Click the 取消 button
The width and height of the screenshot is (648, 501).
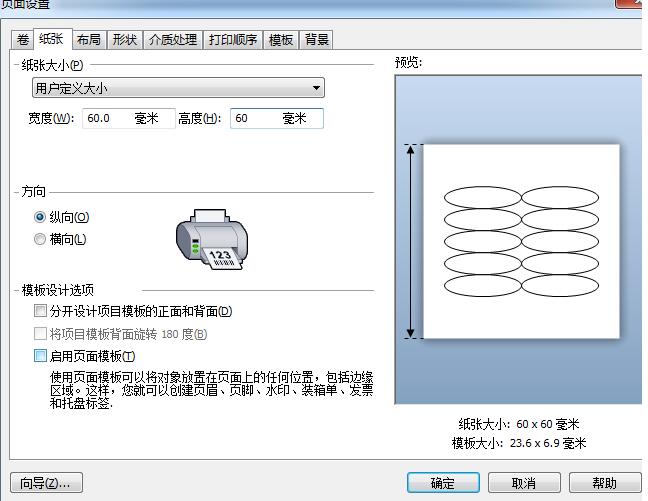pos(523,483)
